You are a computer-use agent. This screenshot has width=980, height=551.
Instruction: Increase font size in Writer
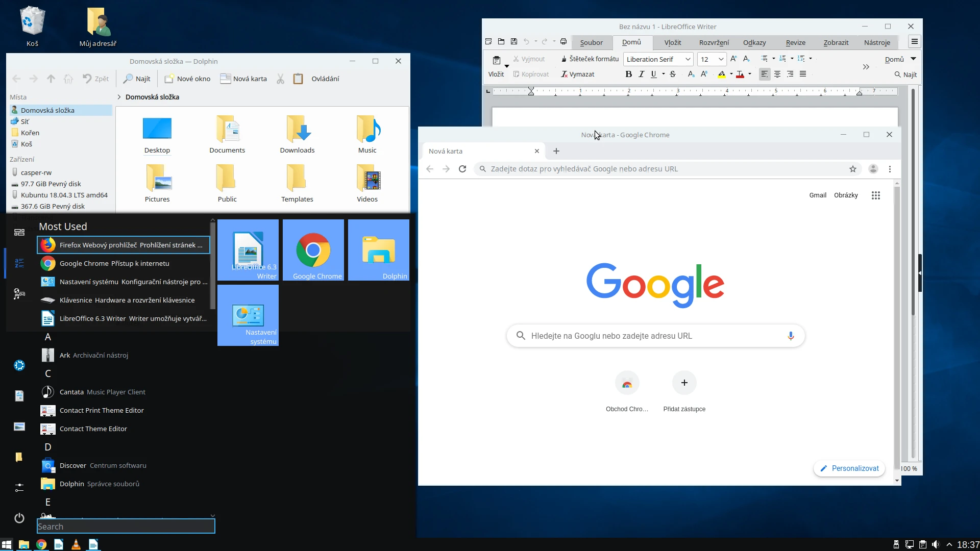click(733, 59)
